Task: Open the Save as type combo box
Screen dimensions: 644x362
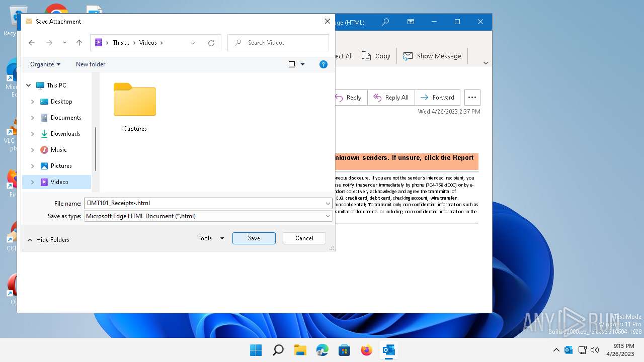Action: point(208,216)
